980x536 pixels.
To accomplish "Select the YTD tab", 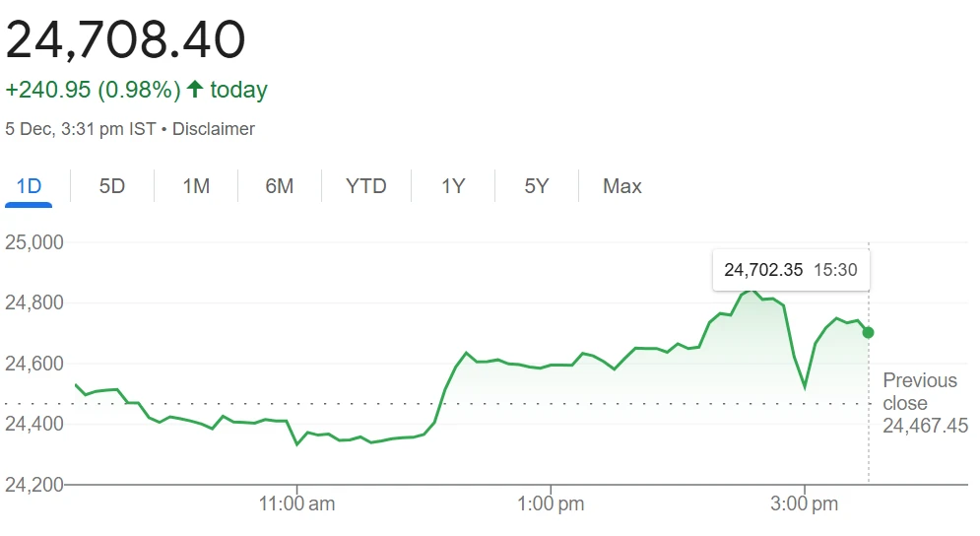I will [366, 186].
